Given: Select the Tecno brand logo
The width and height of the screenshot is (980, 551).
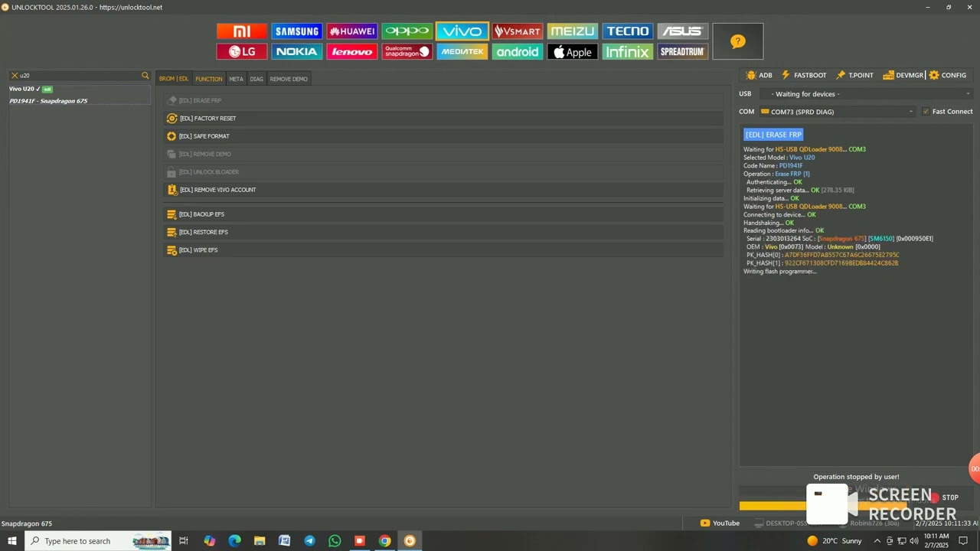Looking at the screenshot, I should (628, 31).
